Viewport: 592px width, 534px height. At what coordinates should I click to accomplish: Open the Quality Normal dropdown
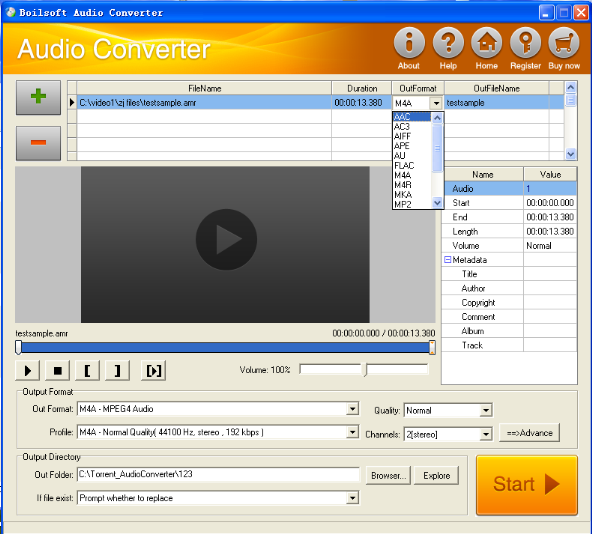point(486,410)
